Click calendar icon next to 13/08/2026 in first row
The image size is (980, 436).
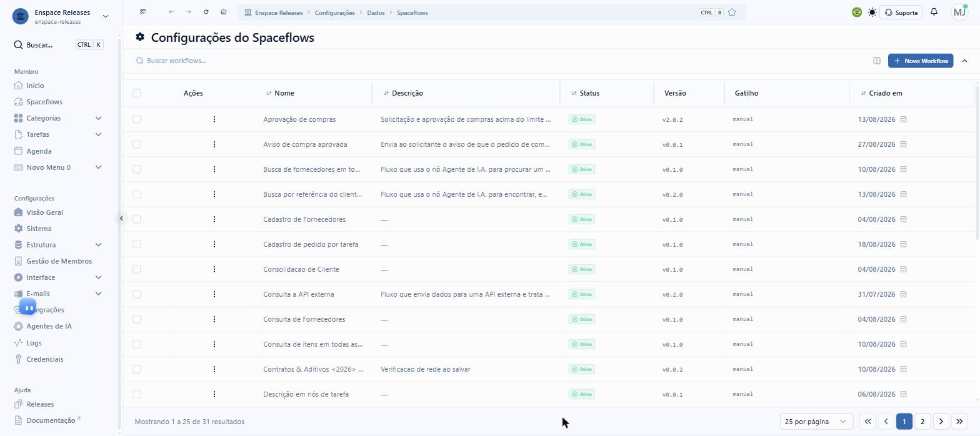pyautogui.click(x=904, y=119)
